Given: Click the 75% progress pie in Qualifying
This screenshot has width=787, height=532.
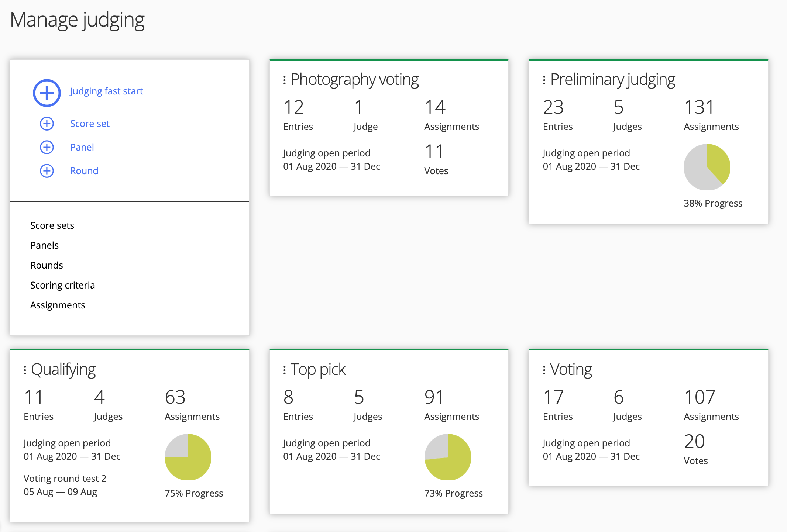Looking at the screenshot, I should (188, 457).
